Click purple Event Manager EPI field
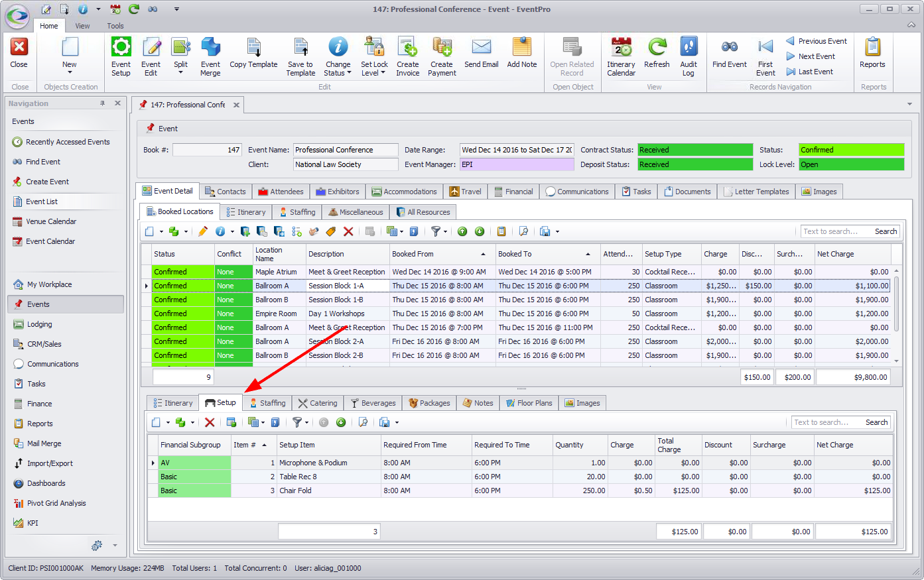This screenshot has width=924, height=580. [x=517, y=164]
